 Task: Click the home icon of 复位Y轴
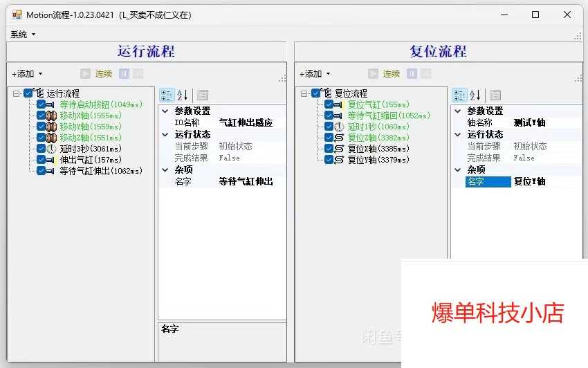(x=339, y=160)
